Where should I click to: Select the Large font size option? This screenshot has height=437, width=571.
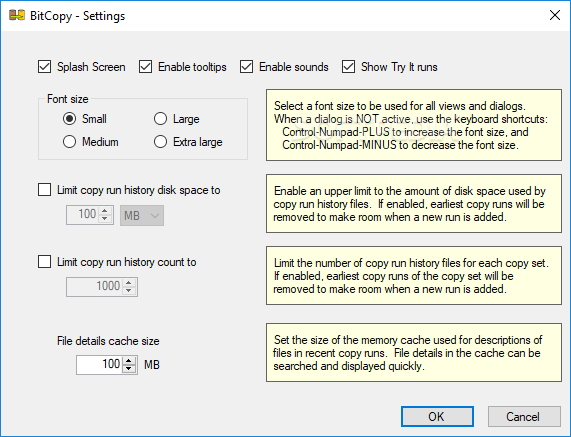click(x=160, y=119)
